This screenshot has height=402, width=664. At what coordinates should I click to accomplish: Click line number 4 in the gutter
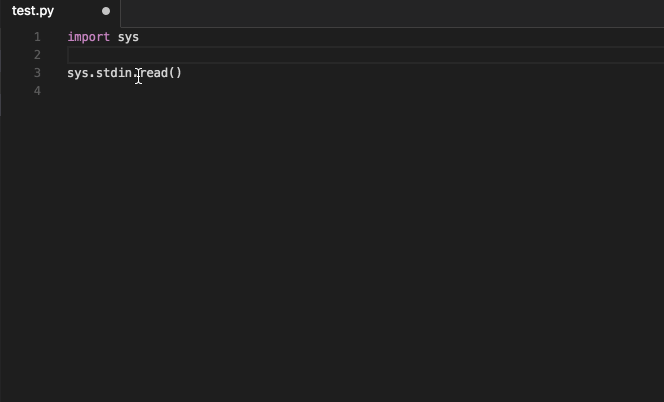coord(37,91)
